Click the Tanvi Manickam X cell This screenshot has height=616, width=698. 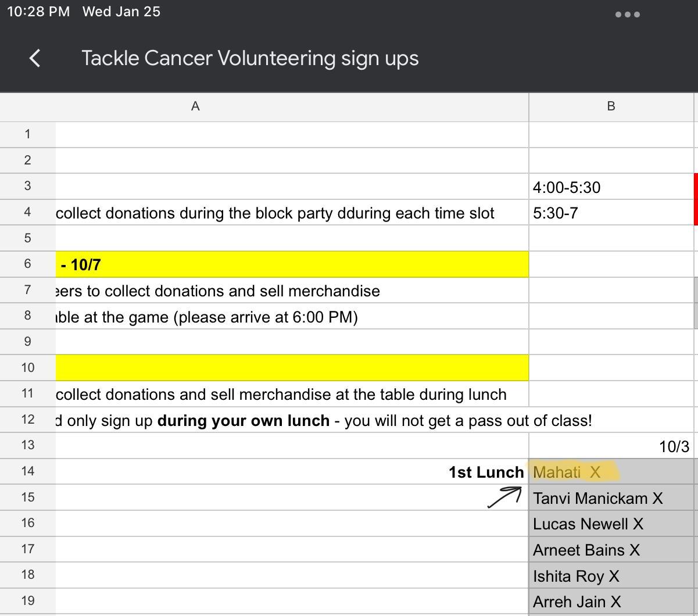coord(610,498)
